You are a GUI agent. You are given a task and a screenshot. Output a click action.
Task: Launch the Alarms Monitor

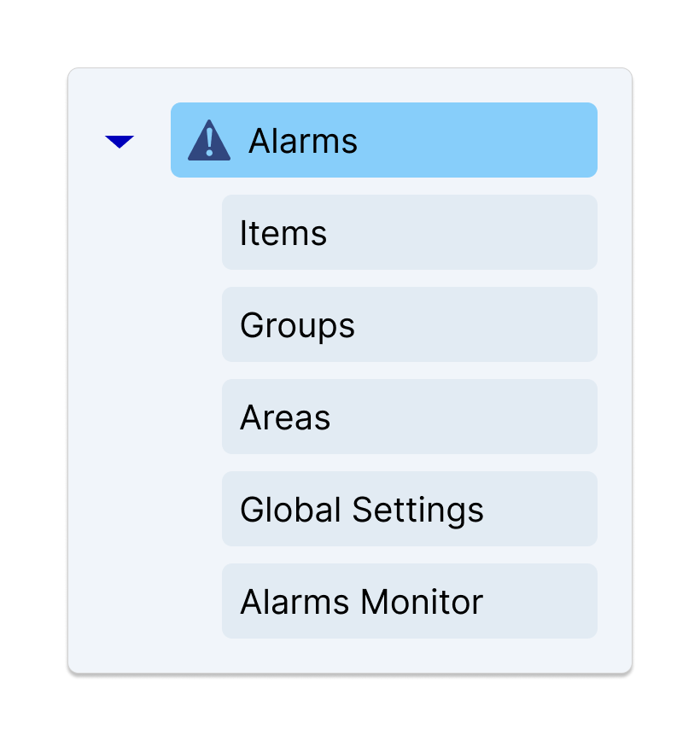409,601
